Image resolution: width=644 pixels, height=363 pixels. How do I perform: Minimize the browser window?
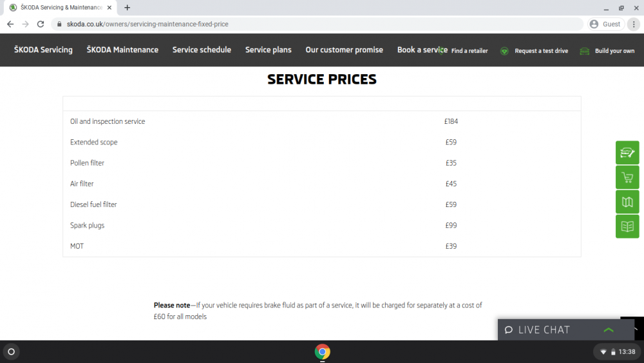[606, 8]
